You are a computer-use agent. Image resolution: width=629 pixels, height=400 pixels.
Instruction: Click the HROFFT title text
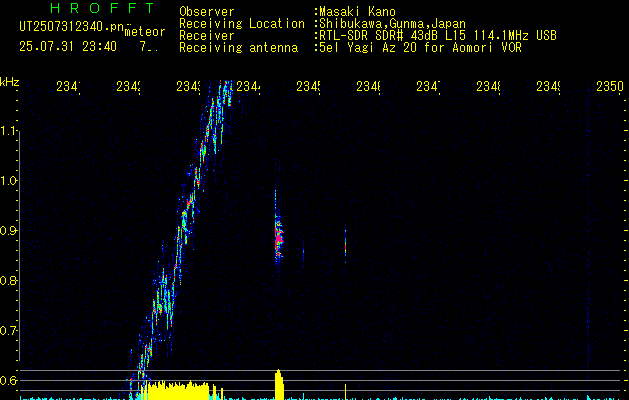click(x=103, y=8)
